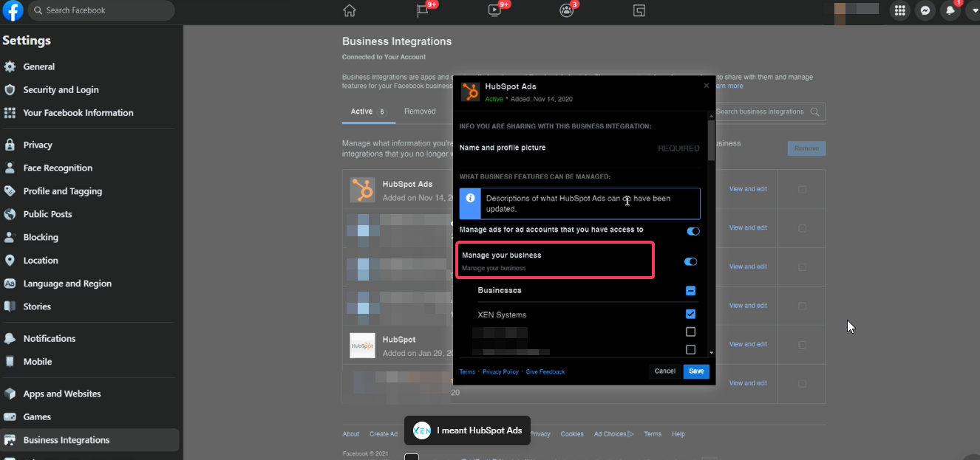
Task: Open the notifications bell
Action: 950,10
